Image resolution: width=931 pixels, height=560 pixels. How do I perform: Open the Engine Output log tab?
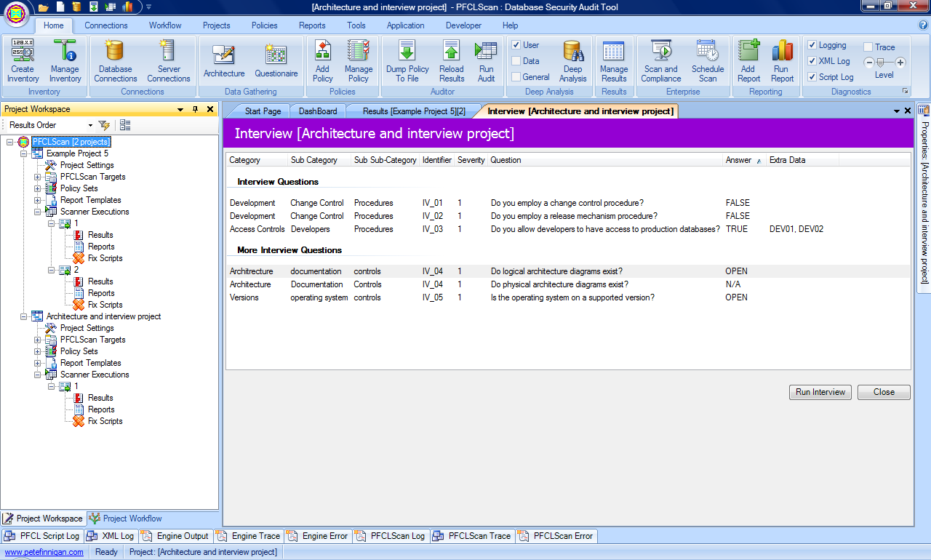[x=175, y=536]
